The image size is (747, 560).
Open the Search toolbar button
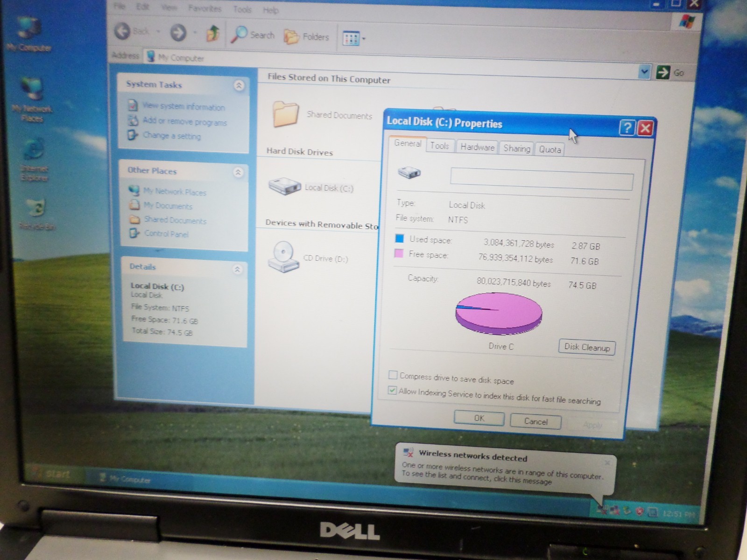tap(254, 35)
